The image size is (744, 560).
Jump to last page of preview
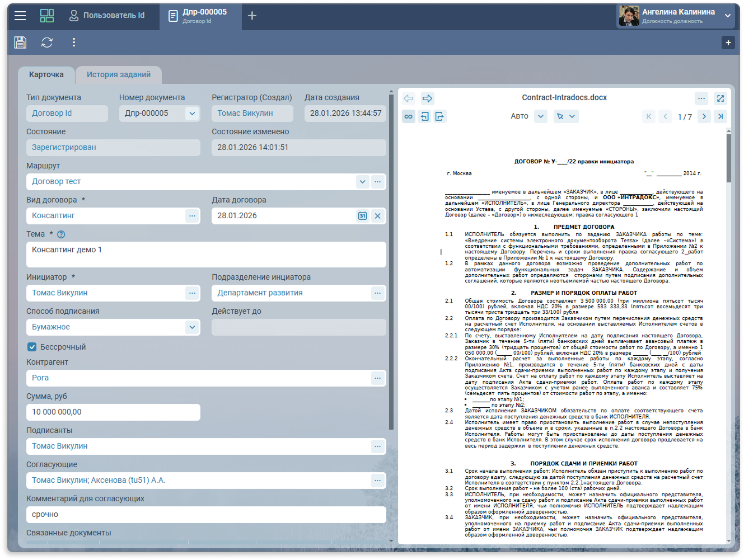click(x=720, y=116)
